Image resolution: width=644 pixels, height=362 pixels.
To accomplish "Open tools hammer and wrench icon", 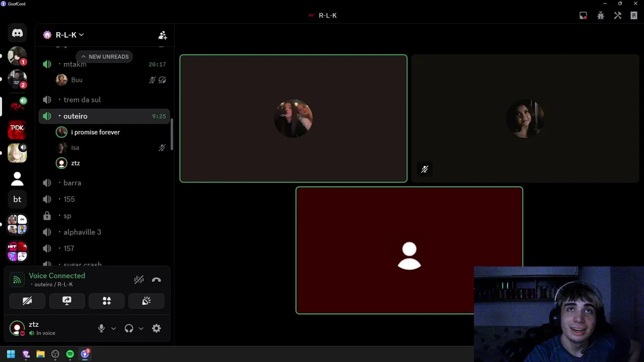I will click(x=618, y=16).
